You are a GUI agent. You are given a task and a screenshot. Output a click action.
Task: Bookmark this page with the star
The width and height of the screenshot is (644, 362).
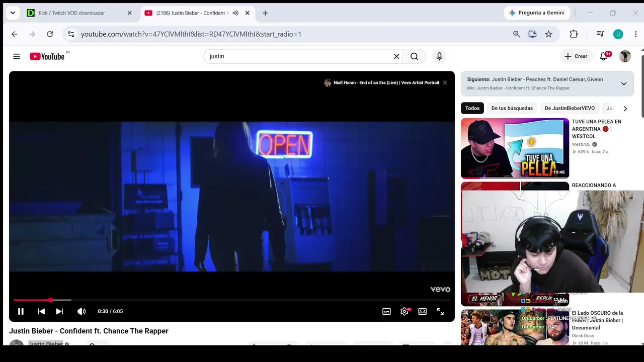click(x=548, y=34)
